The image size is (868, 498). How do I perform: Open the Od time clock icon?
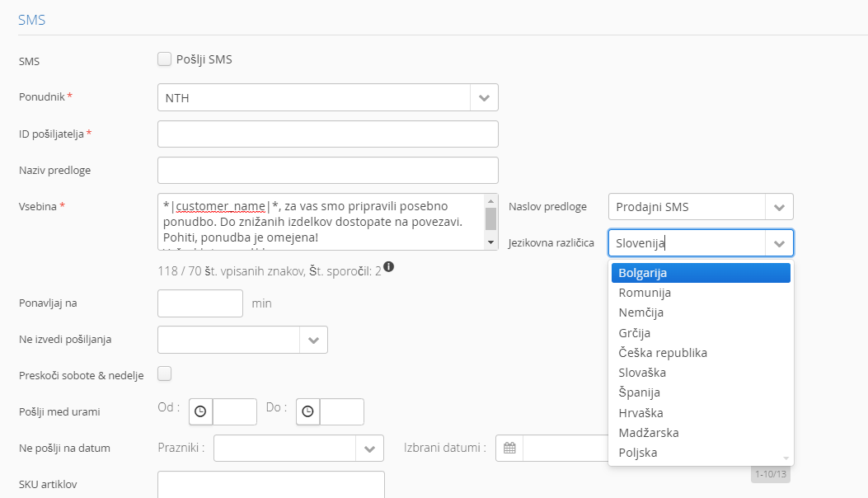point(201,412)
